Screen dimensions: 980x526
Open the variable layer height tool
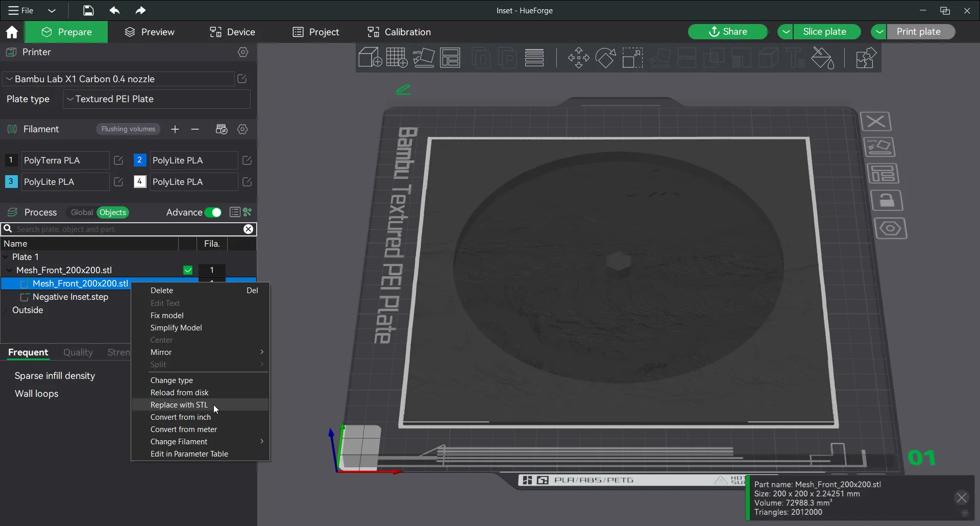[534, 58]
